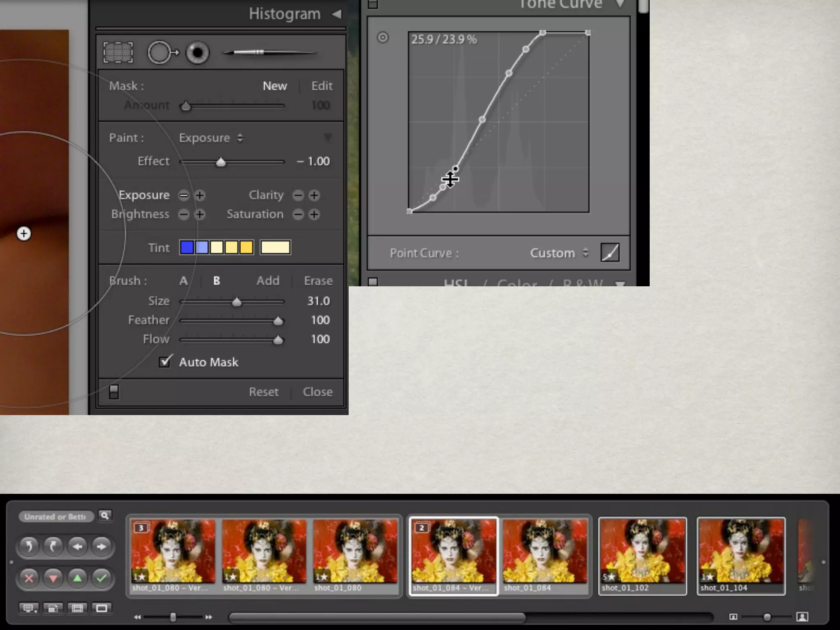
Task: Toggle the Auto Mask checkbox
Action: [165, 362]
